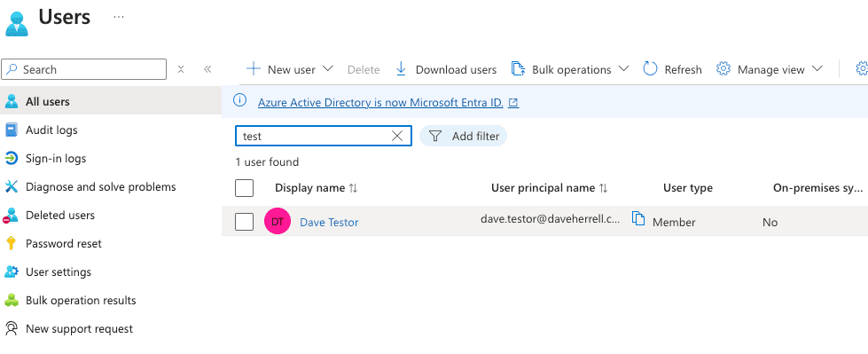Click the dave.testor principal name cell
The height and width of the screenshot is (354, 868).
click(x=551, y=219)
